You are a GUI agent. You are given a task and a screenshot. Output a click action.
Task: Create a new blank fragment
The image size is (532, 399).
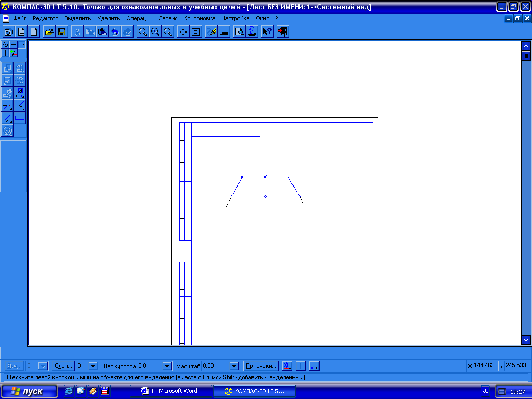point(34,32)
